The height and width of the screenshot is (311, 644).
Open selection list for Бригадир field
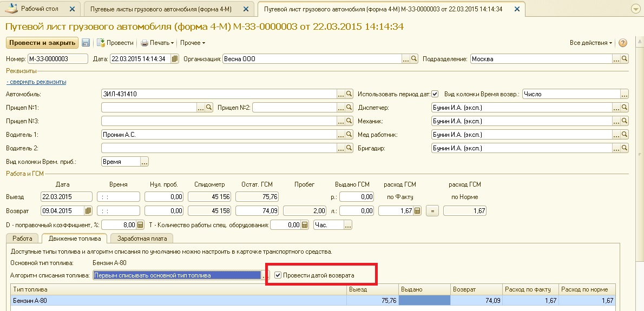click(x=616, y=148)
